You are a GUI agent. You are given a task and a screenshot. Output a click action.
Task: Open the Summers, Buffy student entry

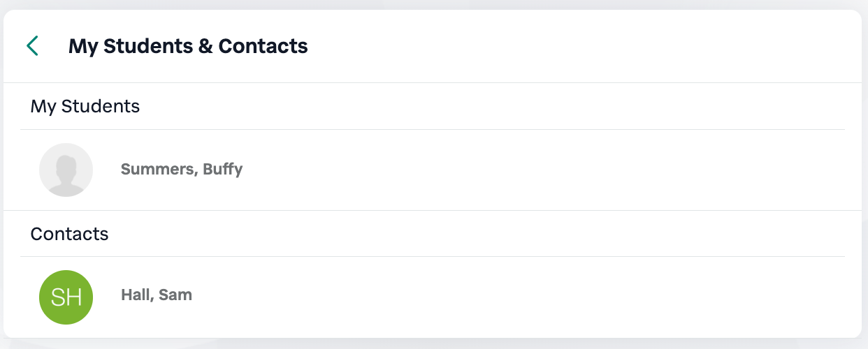[182, 170]
